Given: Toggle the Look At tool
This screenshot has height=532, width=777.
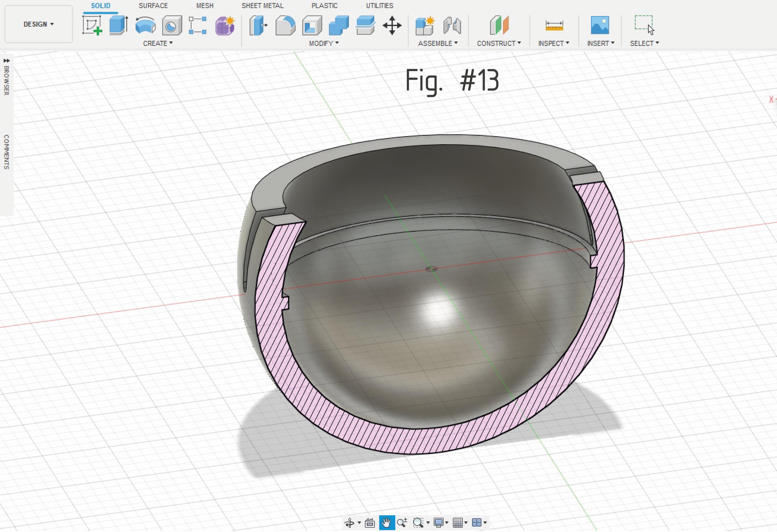Looking at the screenshot, I should [x=370, y=523].
